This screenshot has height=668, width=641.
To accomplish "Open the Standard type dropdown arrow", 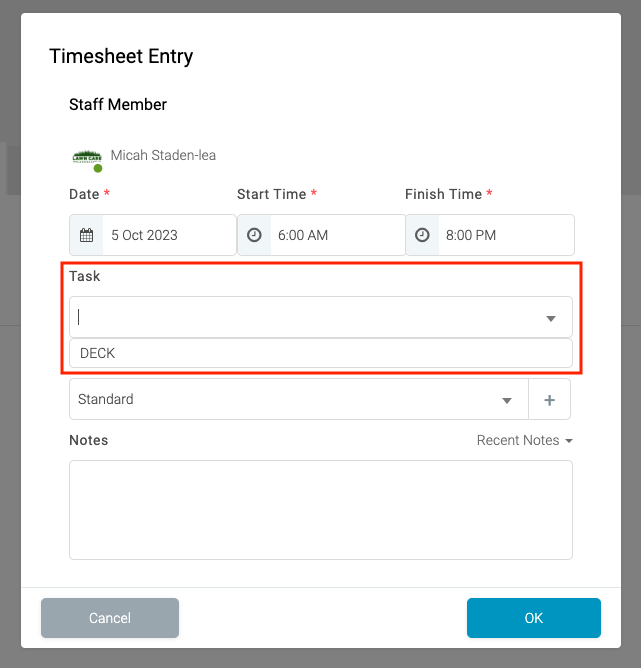I will 506,400.
